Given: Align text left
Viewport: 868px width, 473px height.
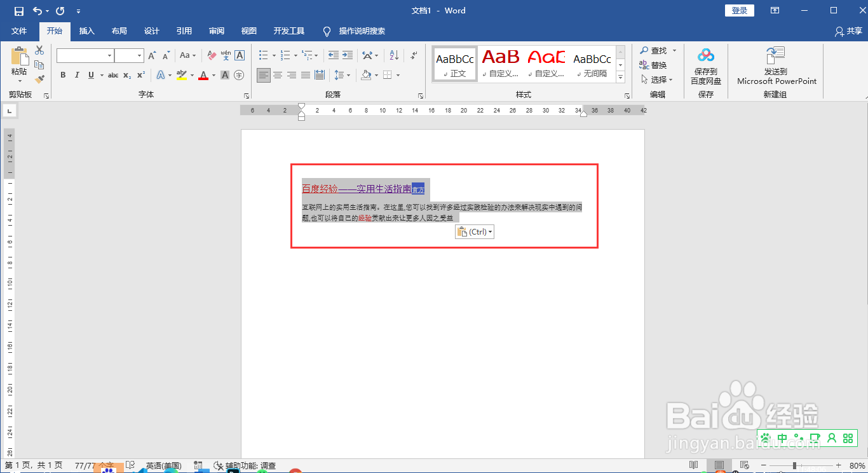Looking at the screenshot, I should (x=264, y=75).
